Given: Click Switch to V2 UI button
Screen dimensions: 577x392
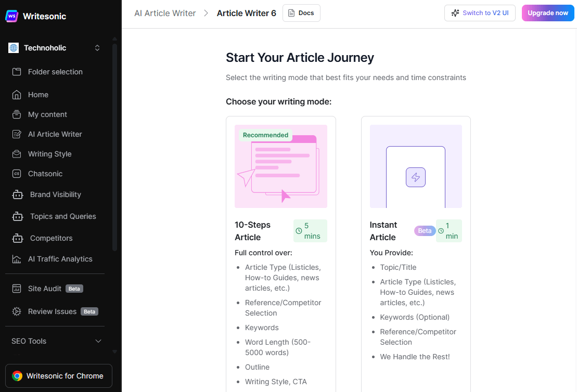Looking at the screenshot, I should click(x=480, y=13).
